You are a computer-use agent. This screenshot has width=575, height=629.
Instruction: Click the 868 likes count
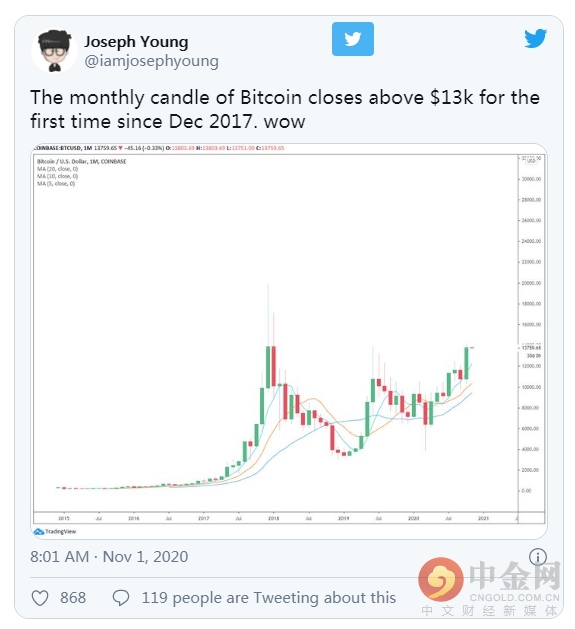[x=73, y=598]
